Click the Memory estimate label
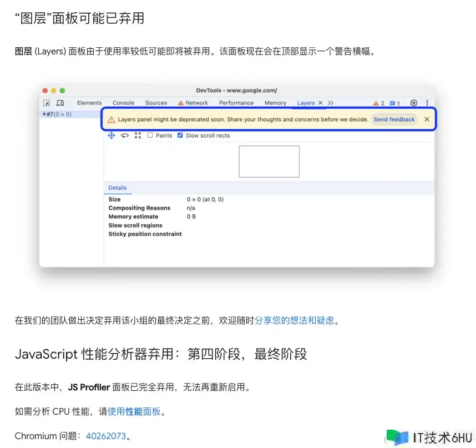Screen dimensions: 476x448 click(133, 217)
